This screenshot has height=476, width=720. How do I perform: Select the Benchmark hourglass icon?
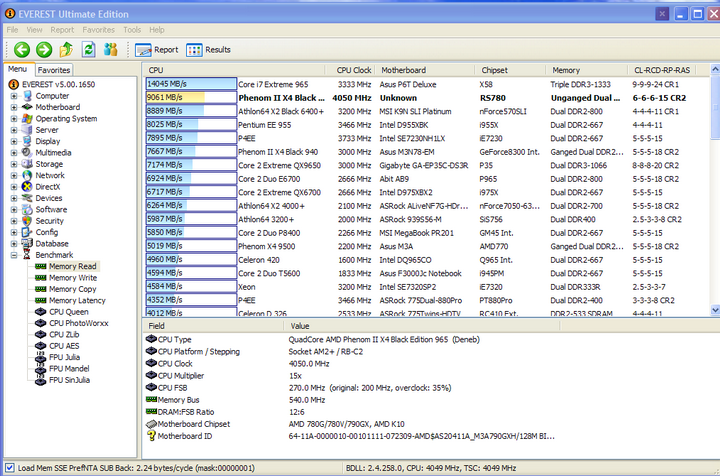[x=28, y=255]
